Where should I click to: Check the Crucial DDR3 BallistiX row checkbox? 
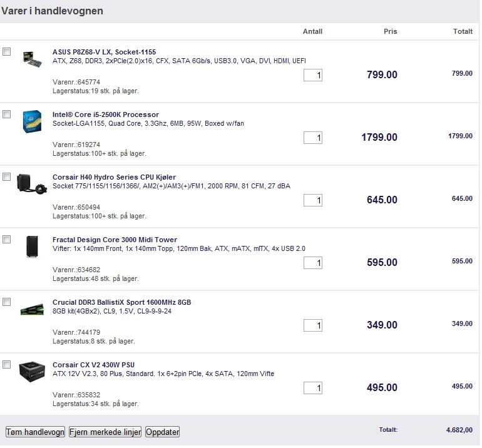pyautogui.click(x=7, y=302)
